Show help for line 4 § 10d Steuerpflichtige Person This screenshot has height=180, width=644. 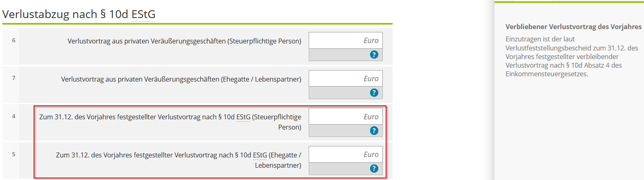click(374, 130)
